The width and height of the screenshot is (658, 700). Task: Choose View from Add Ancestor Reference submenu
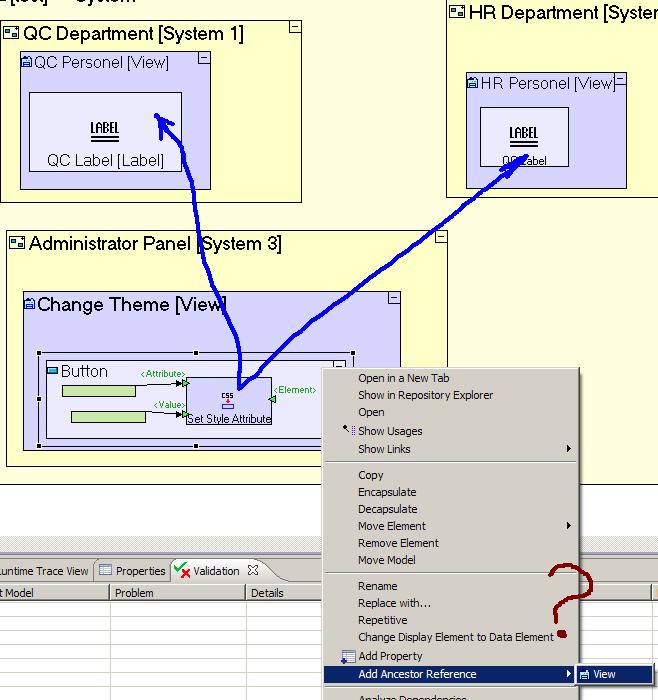pyautogui.click(x=604, y=675)
